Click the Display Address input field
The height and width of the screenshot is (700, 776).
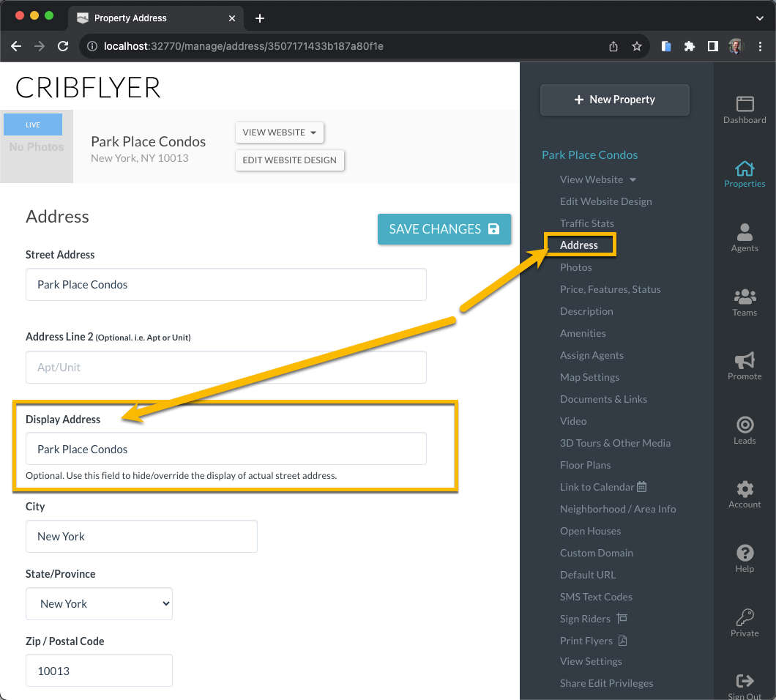(225, 449)
